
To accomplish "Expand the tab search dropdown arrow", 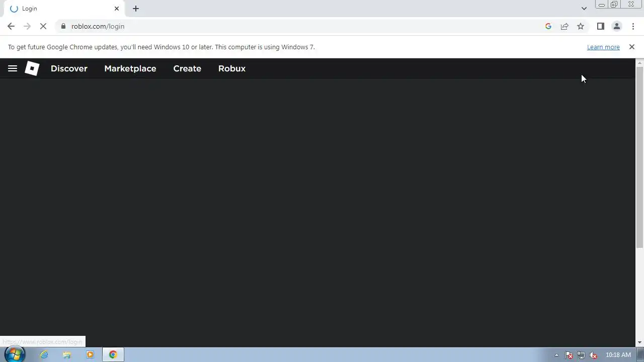I will pyautogui.click(x=584, y=9).
